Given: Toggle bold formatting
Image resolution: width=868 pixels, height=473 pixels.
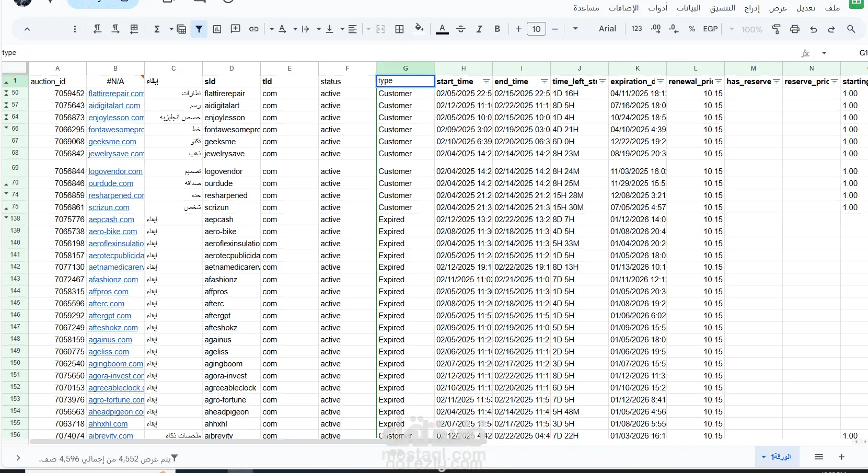Looking at the screenshot, I should [x=497, y=29].
